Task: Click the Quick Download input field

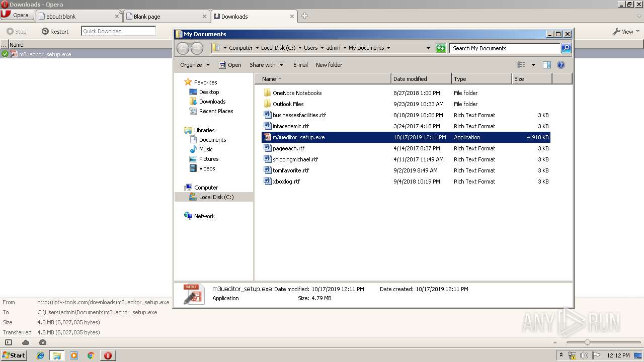Action: click(118, 31)
